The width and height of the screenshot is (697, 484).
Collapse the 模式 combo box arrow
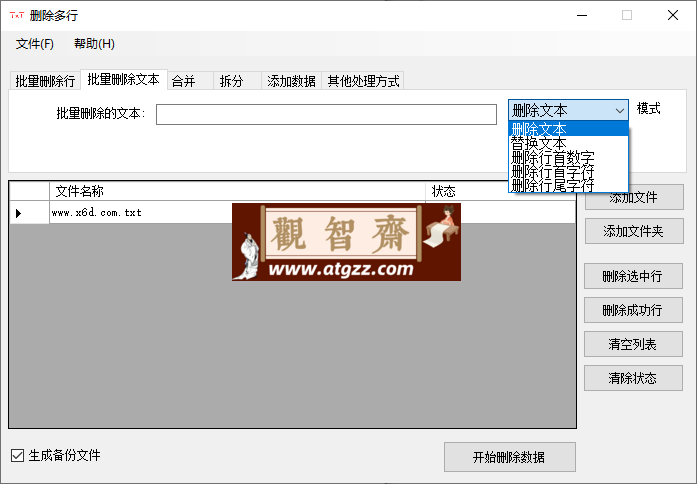click(620, 110)
